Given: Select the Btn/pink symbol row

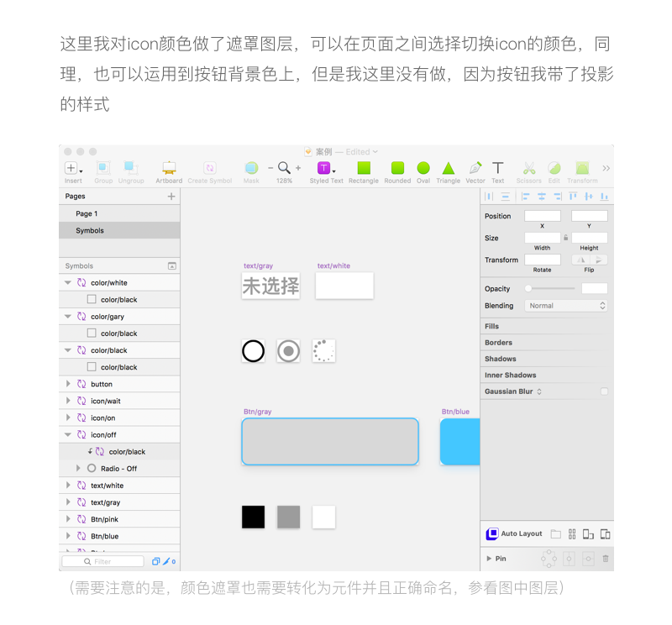Looking at the screenshot, I should coord(119,519).
